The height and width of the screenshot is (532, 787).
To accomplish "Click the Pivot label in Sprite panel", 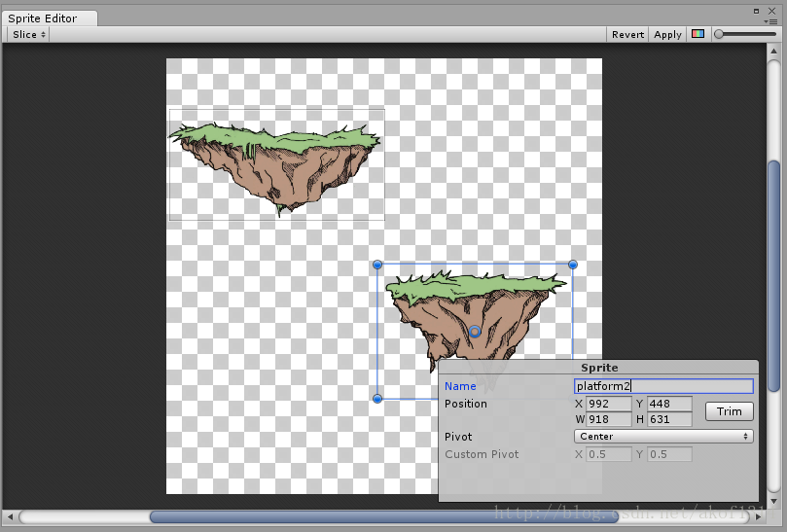I will 458,436.
